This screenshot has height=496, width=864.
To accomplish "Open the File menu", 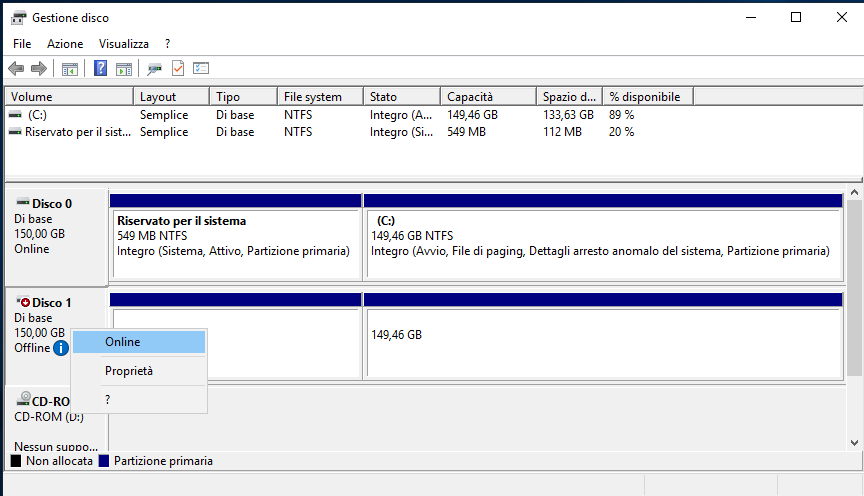I will pyautogui.click(x=22, y=44).
